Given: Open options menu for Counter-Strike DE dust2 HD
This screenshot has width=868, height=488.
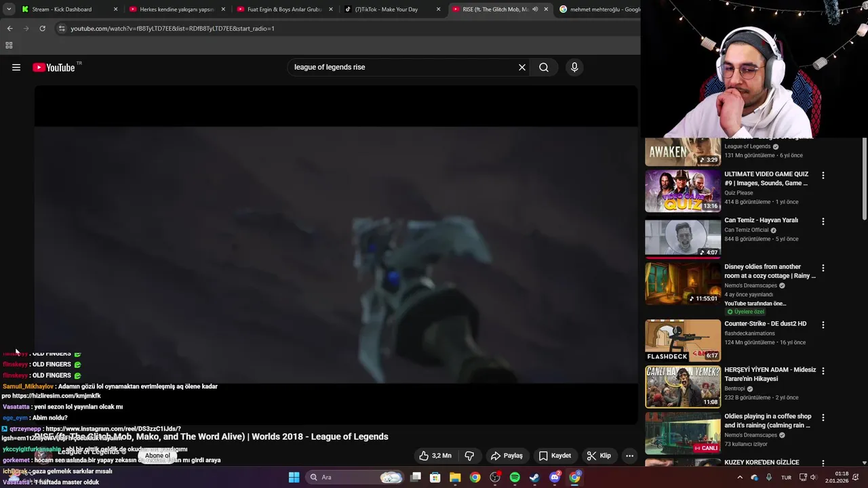Looking at the screenshot, I should [x=823, y=325].
